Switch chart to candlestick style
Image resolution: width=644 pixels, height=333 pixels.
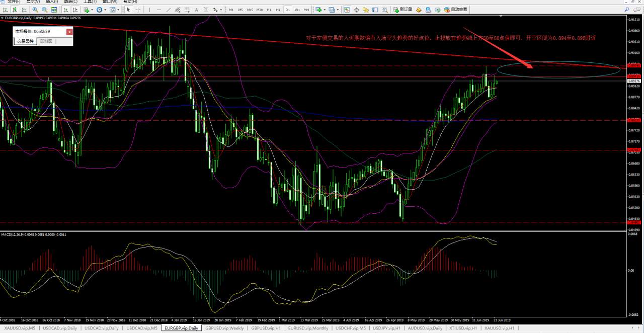[x=15, y=10]
